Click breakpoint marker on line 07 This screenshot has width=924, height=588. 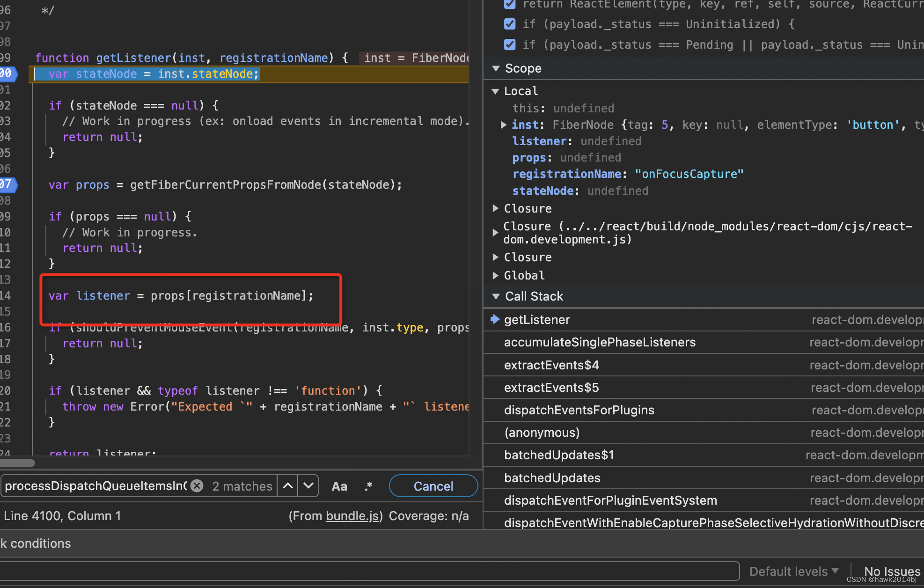click(x=7, y=184)
